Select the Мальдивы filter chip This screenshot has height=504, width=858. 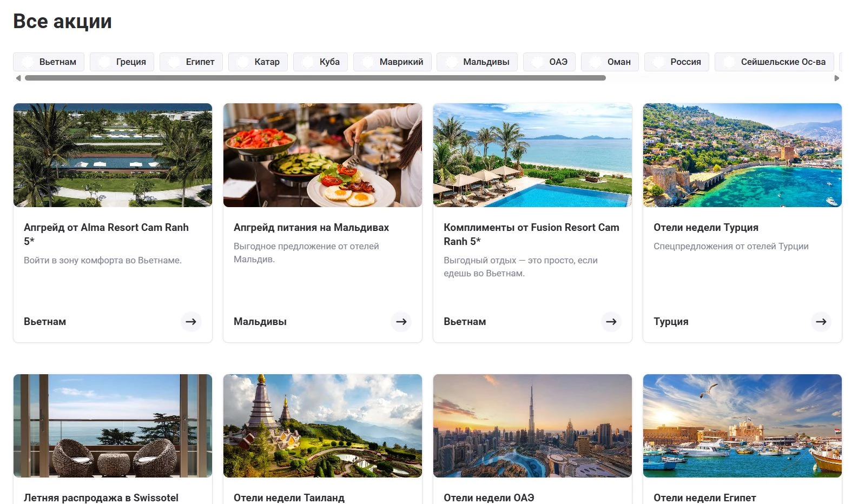[477, 62]
